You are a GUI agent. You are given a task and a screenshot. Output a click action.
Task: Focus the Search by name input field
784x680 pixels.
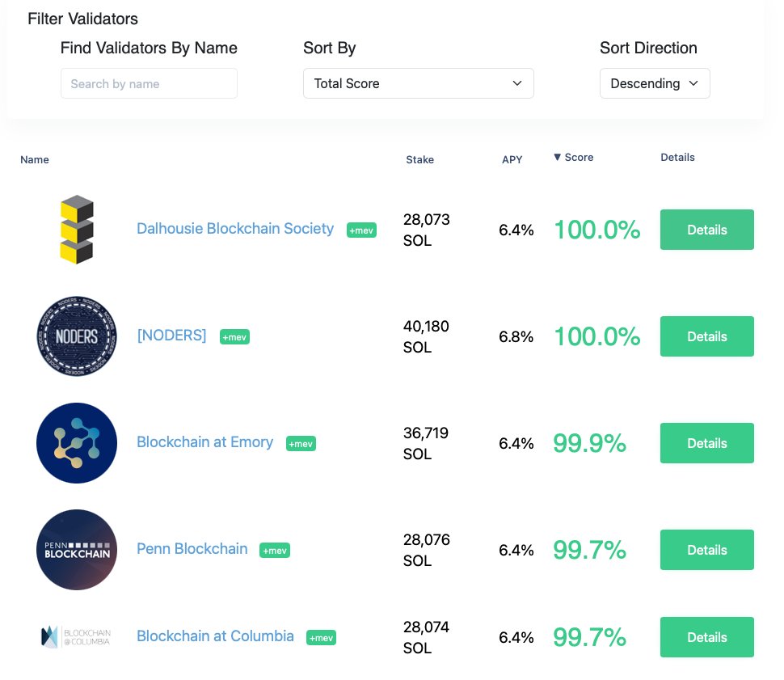pyautogui.click(x=149, y=83)
